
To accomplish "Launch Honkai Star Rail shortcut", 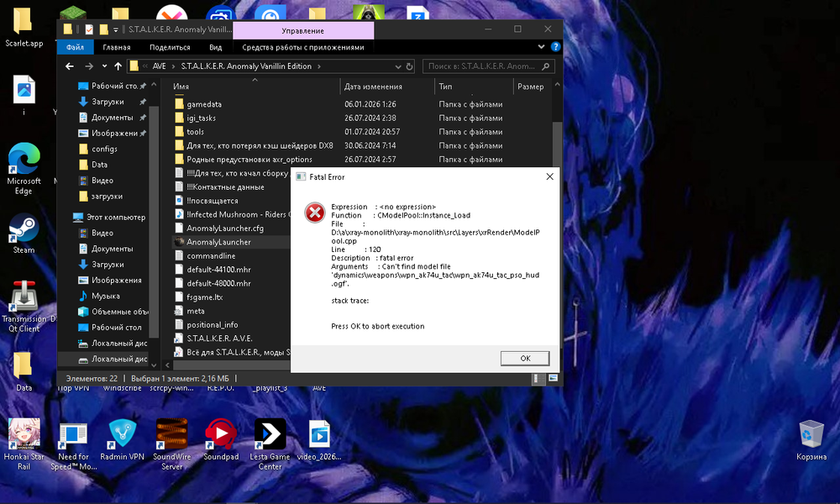I will coord(24,434).
